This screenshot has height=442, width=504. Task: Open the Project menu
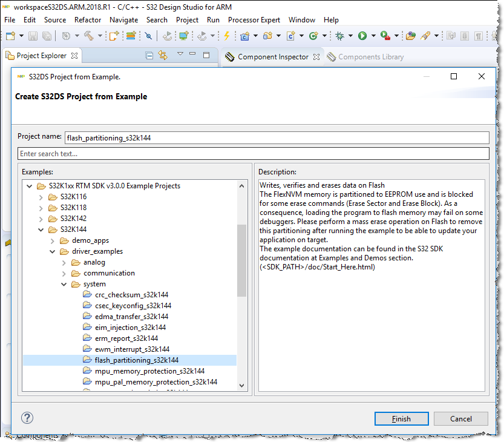click(187, 20)
